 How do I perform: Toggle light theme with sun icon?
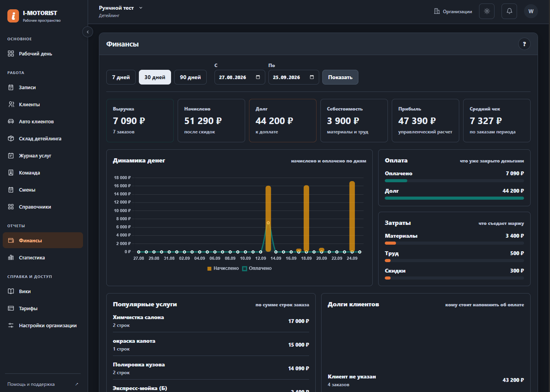[487, 11]
